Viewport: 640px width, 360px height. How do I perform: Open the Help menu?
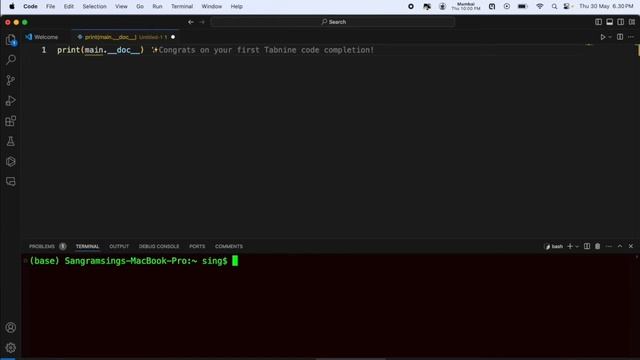[236, 7]
